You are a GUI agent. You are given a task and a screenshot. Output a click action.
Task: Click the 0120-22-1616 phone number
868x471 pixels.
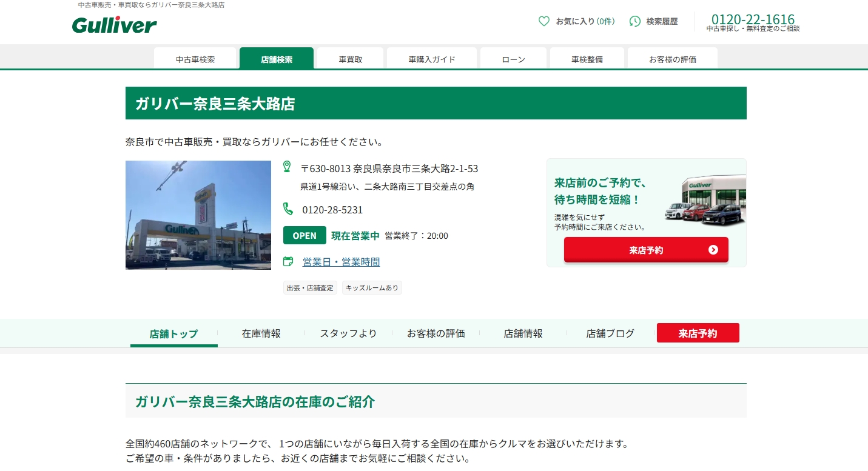click(x=753, y=18)
